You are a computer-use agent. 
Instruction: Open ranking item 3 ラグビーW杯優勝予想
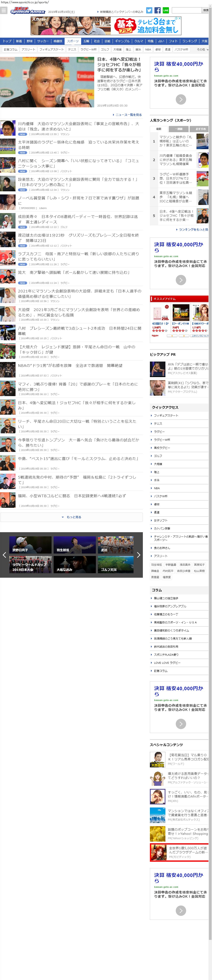[176, 179]
